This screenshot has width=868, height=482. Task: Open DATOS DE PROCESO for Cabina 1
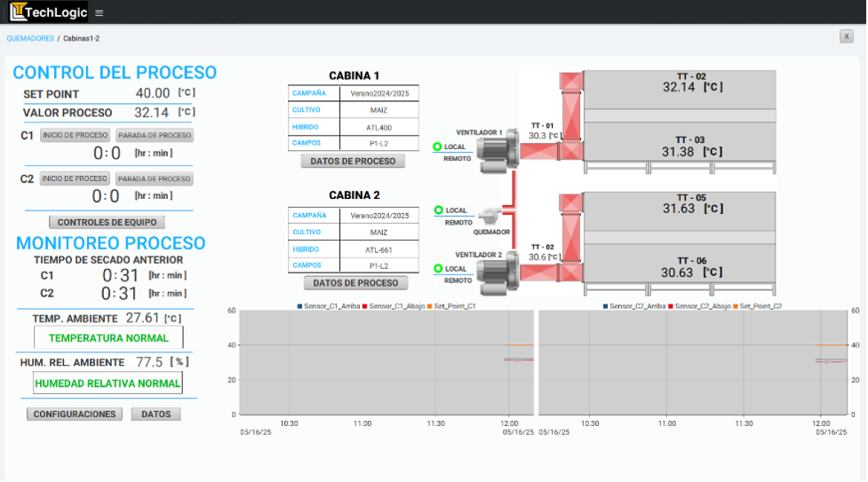click(353, 161)
